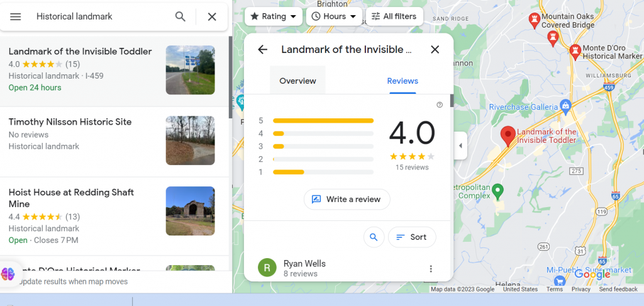Close the Landmark reviews panel

pyautogui.click(x=435, y=50)
